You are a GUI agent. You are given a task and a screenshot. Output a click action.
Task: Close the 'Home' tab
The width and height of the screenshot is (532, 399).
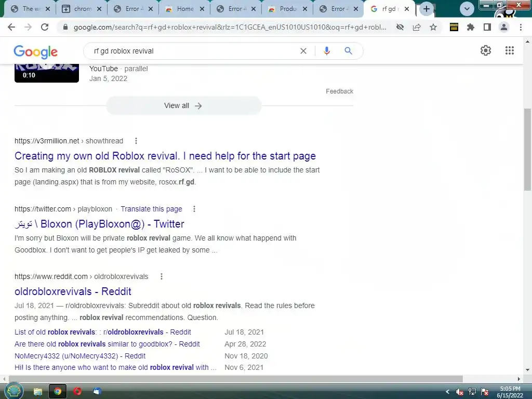pyautogui.click(x=202, y=9)
